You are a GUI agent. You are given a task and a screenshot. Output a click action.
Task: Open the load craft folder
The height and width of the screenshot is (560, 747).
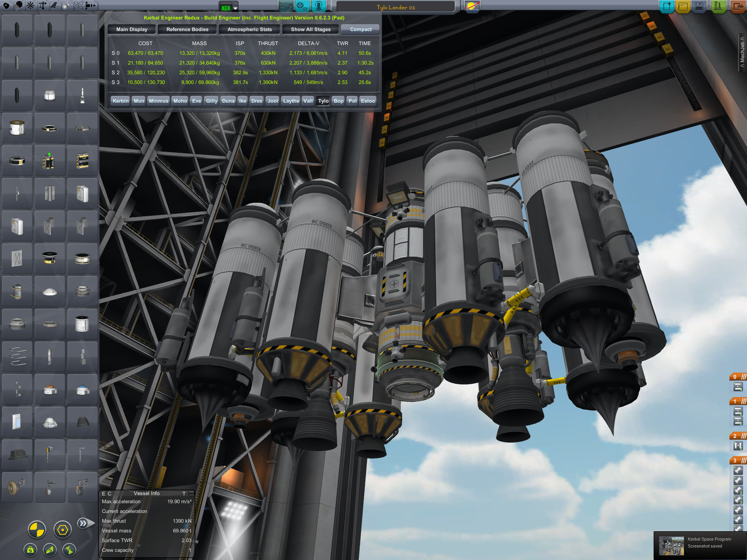683,6
